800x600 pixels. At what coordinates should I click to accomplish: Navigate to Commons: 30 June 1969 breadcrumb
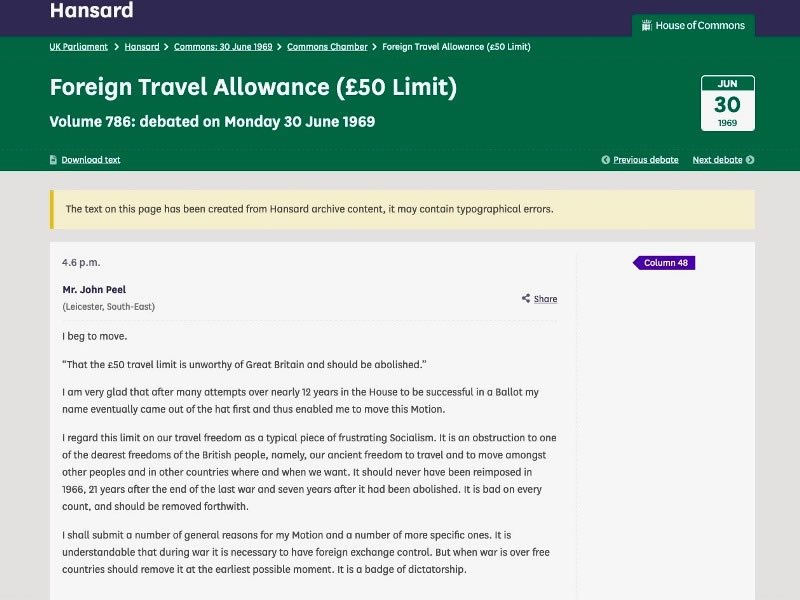tap(223, 47)
